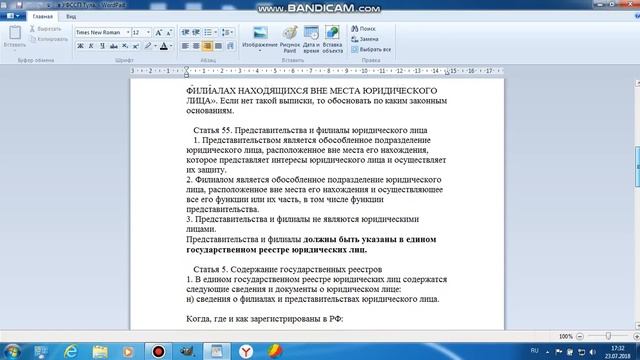
Task: Expand the Изображение dropdown arrow
Action: 260,51
